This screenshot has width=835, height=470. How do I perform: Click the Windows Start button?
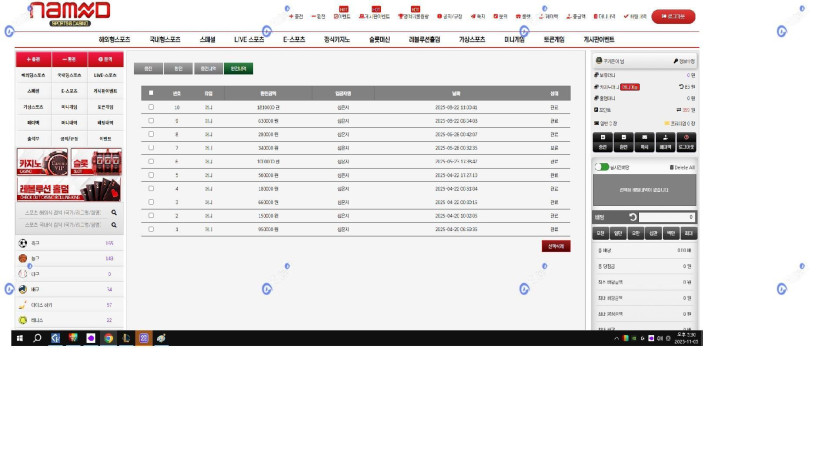pyautogui.click(x=20, y=338)
